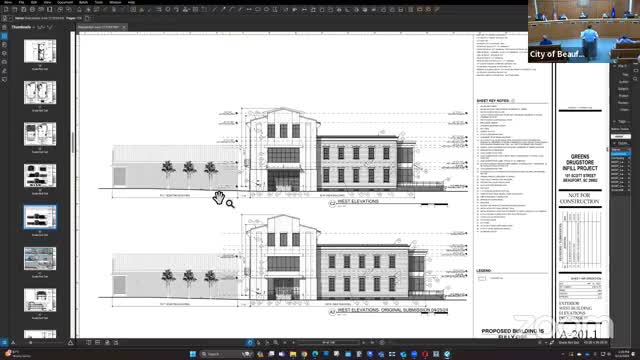The height and width of the screenshot is (360, 640).
Task: Open the Window menu
Action: [115, 2]
